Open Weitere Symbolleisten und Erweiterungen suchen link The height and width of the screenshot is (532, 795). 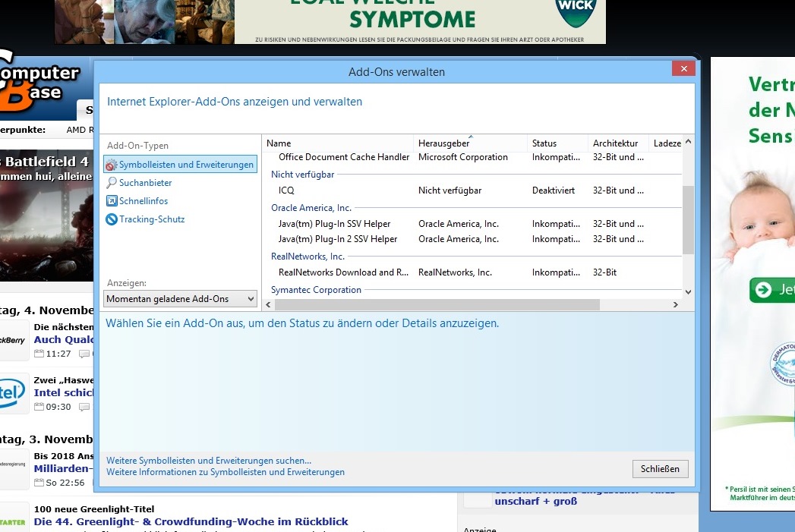tap(209, 461)
